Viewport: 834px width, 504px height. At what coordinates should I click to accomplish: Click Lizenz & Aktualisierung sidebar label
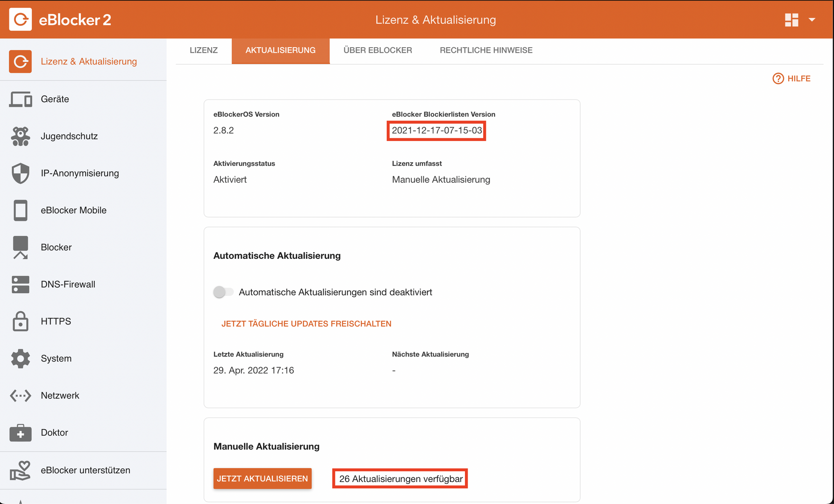(89, 62)
